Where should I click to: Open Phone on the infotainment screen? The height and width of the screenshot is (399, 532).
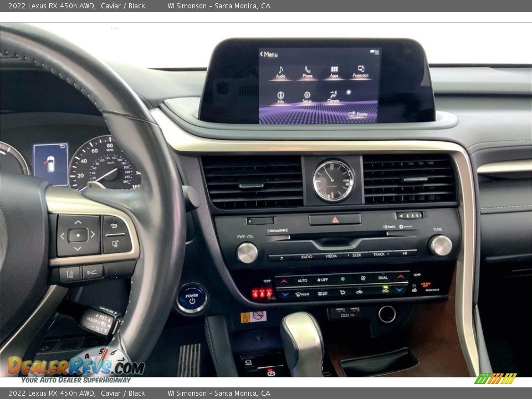click(308, 72)
